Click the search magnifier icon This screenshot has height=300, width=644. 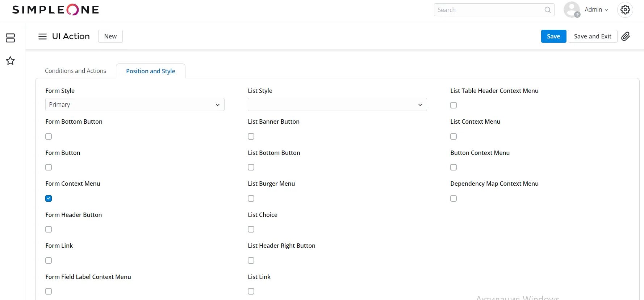(547, 10)
